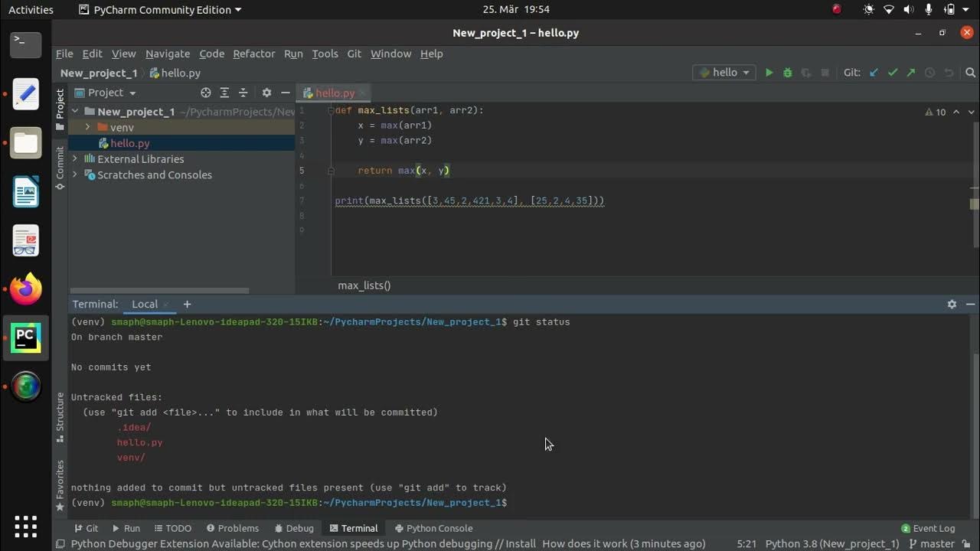Open Git history clock icon
Viewport: 980px width, 551px height.
[x=930, y=73]
